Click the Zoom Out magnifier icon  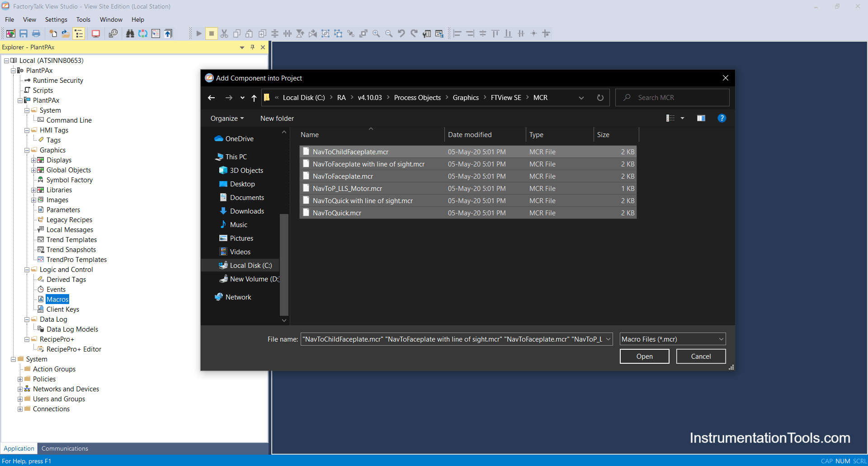(389, 33)
